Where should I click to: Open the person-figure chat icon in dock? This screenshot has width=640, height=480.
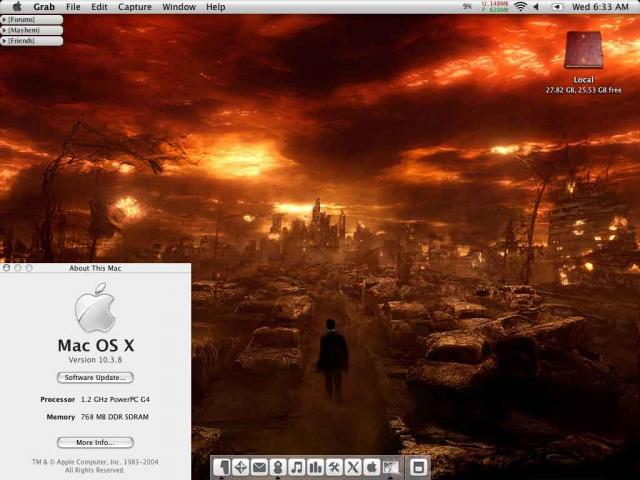click(278, 467)
